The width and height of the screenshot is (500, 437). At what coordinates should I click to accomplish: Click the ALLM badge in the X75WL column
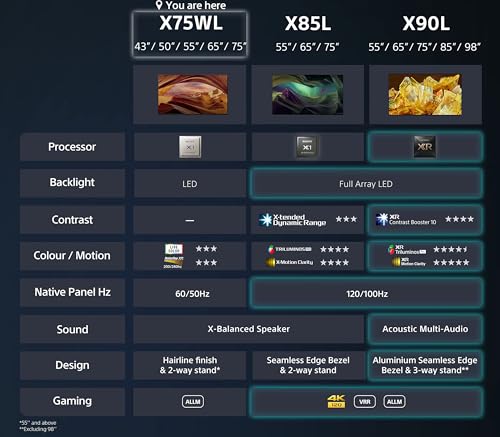click(x=193, y=402)
